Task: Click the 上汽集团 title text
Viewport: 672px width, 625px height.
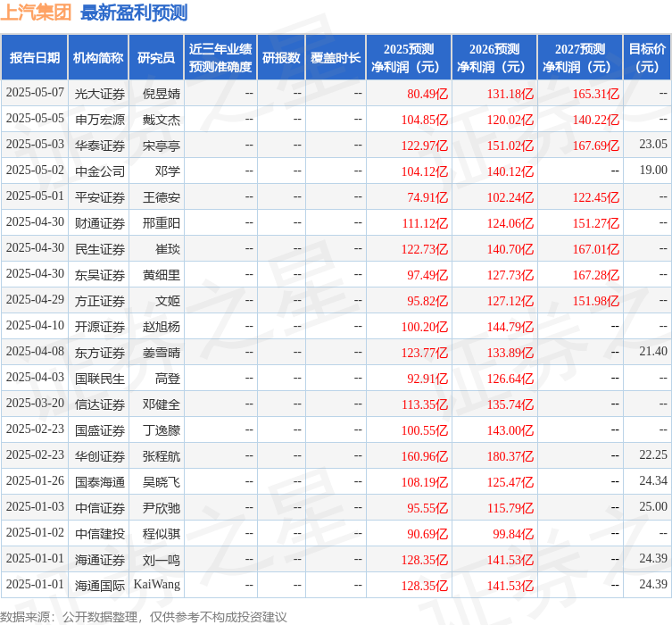Action: tap(36, 12)
